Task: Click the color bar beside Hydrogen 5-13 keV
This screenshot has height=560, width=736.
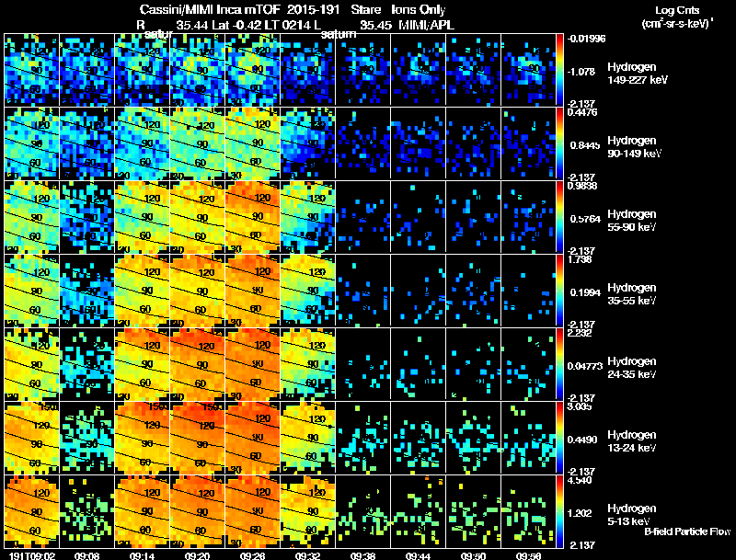Action: (x=559, y=511)
